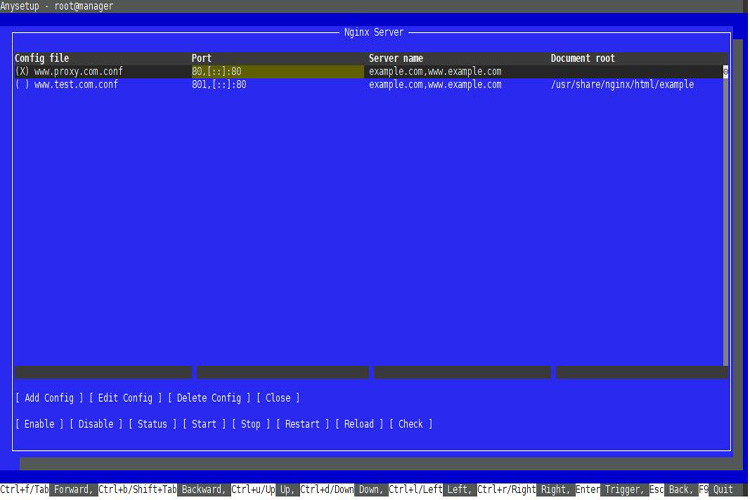
Task: Close the Nginx Server dialog
Action: (x=278, y=398)
